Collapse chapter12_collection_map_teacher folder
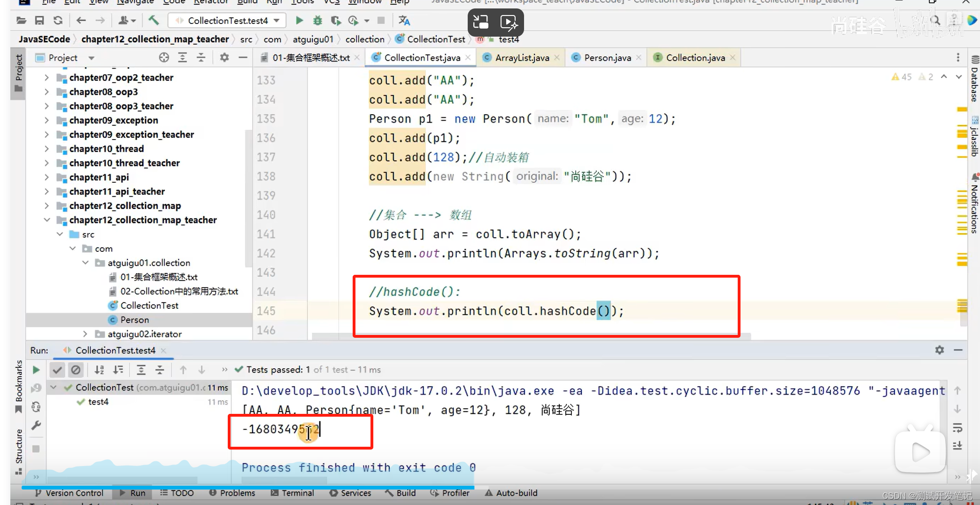Viewport: 980px width, 505px height. pyautogui.click(x=46, y=220)
